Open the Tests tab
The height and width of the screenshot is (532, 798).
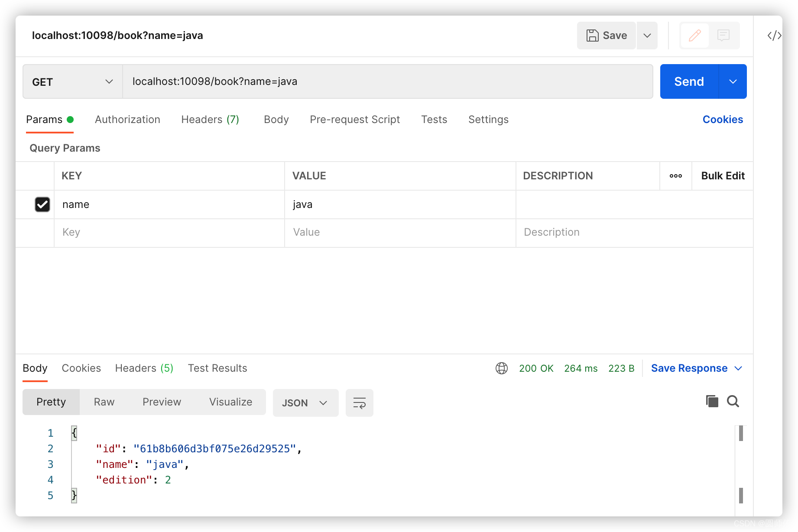tap(434, 120)
